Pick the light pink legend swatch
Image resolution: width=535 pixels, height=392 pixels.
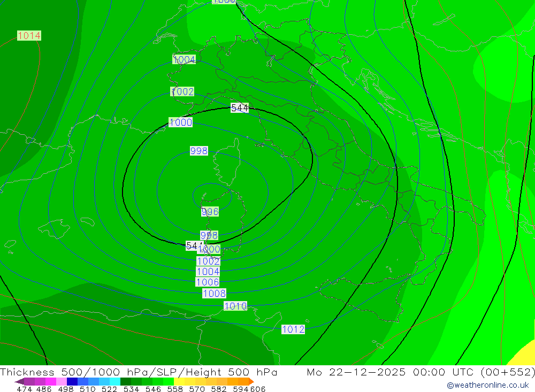click(x=62, y=381)
